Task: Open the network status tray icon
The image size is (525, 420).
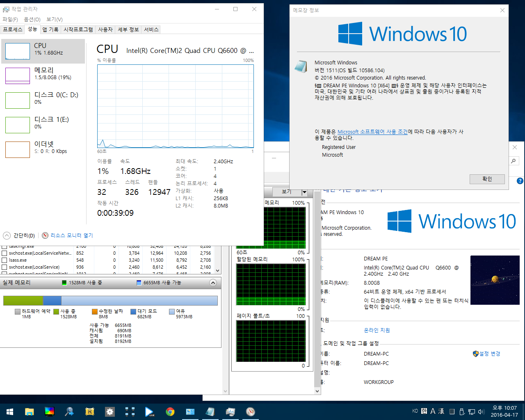Action: point(472,411)
